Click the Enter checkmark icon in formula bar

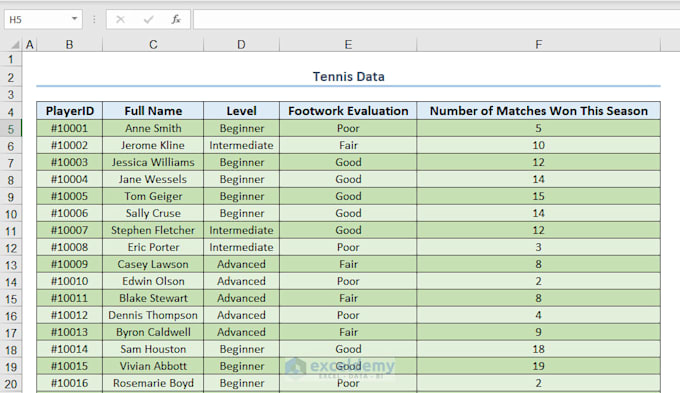148,20
